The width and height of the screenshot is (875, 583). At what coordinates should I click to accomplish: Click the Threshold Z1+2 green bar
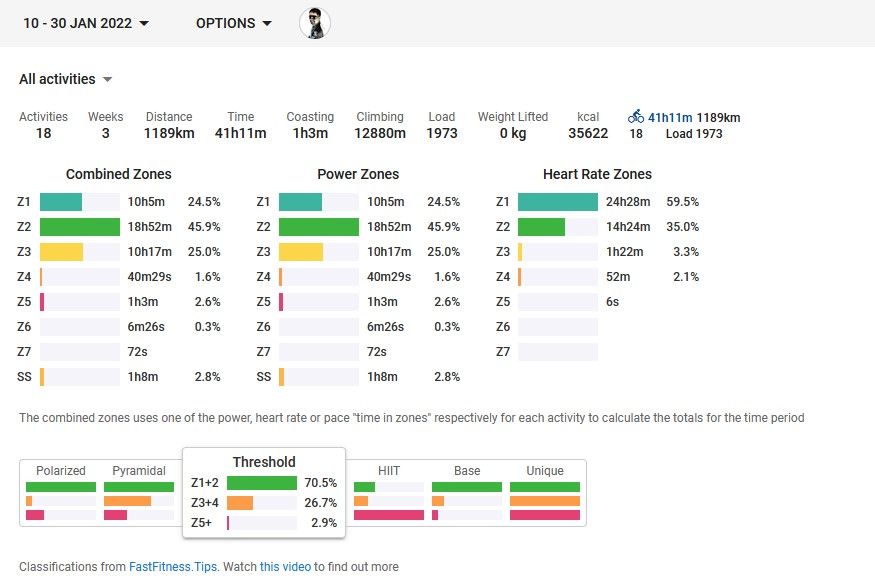tap(262, 483)
